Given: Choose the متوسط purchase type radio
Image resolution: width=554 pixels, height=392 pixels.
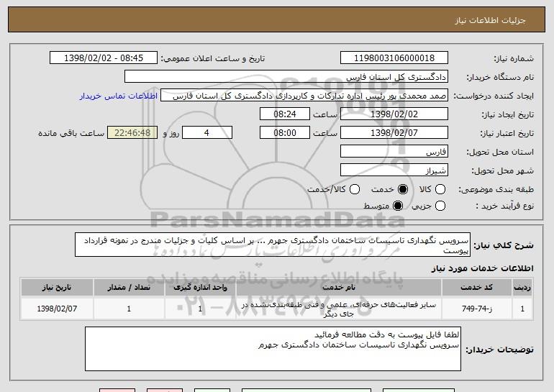Looking at the screenshot, I should tap(398, 206).
